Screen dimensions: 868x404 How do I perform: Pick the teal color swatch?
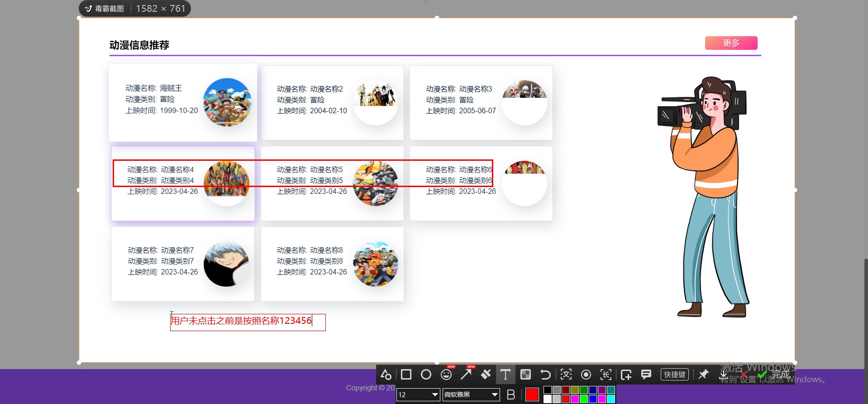coord(611,390)
